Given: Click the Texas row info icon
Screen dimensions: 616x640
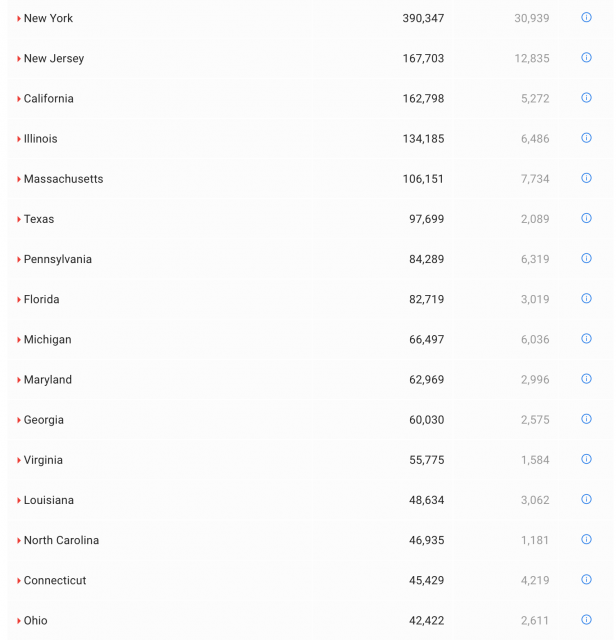Looking at the screenshot, I should pyautogui.click(x=587, y=218).
